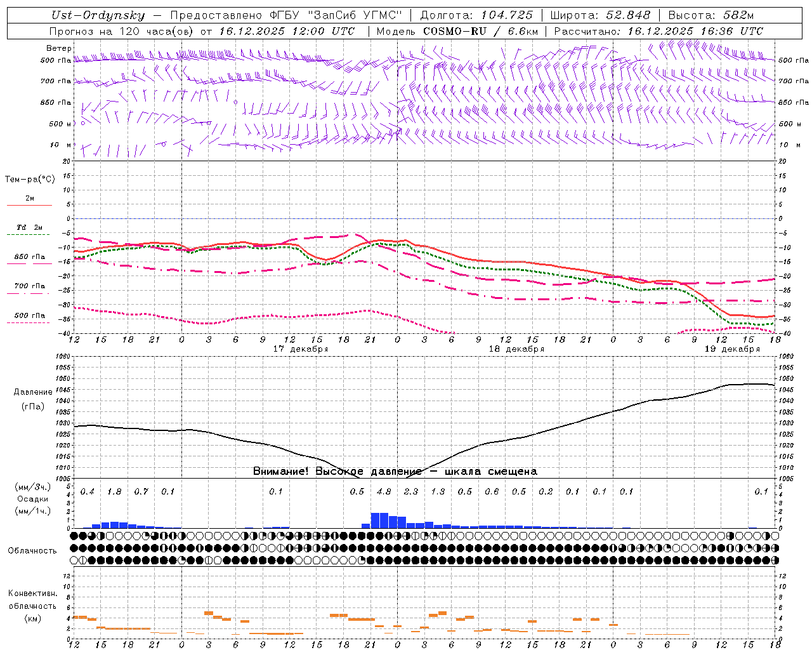Select the 'Широта: 52.848' header field
812x650 pixels.
(x=599, y=16)
